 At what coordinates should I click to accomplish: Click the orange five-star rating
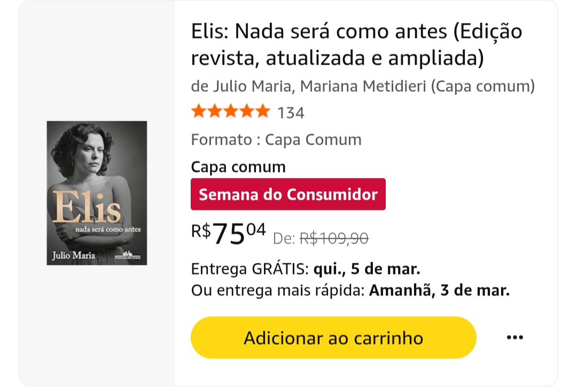(231, 112)
